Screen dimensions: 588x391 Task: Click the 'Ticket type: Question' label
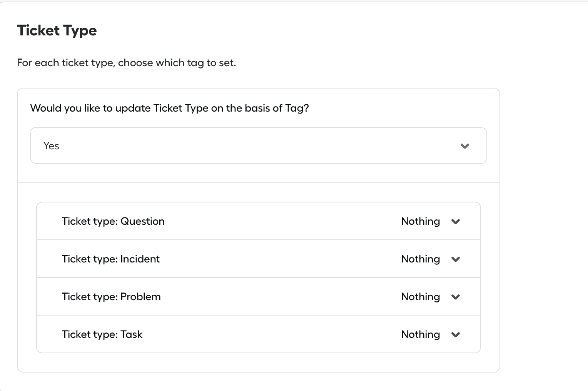[x=113, y=221]
